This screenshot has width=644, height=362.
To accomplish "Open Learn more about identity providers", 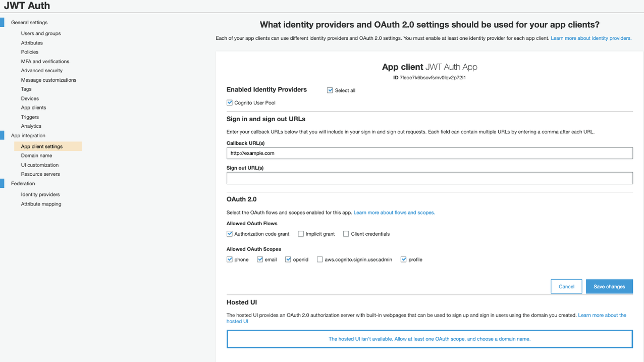I will pyautogui.click(x=591, y=37).
